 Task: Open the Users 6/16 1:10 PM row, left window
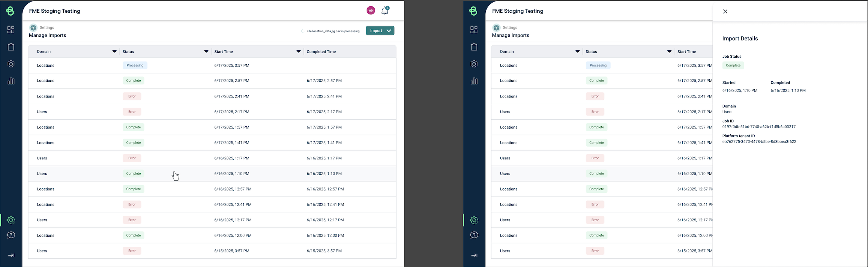click(x=212, y=174)
